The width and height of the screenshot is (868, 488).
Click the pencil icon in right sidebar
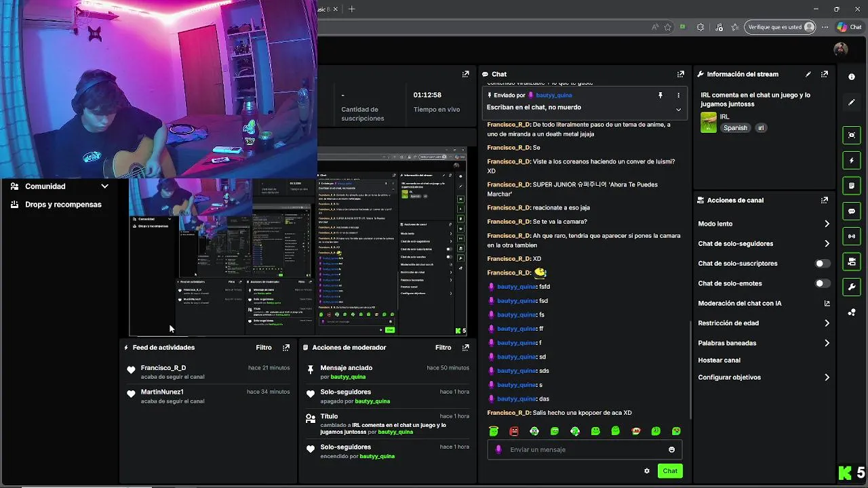tap(852, 102)
